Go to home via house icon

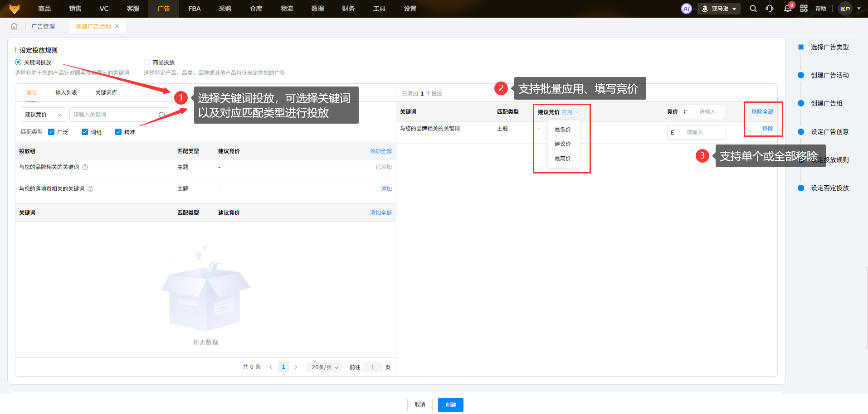[x=14, y=26]
